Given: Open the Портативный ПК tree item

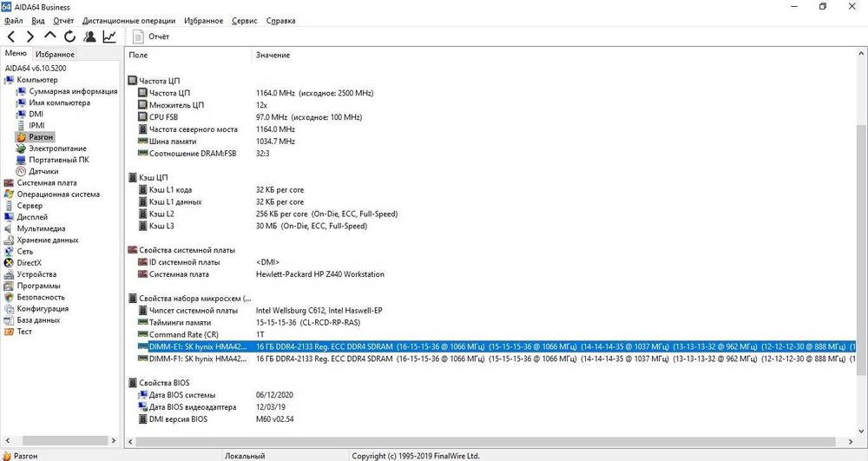Looking at the screenshot, I should point(59,160).
